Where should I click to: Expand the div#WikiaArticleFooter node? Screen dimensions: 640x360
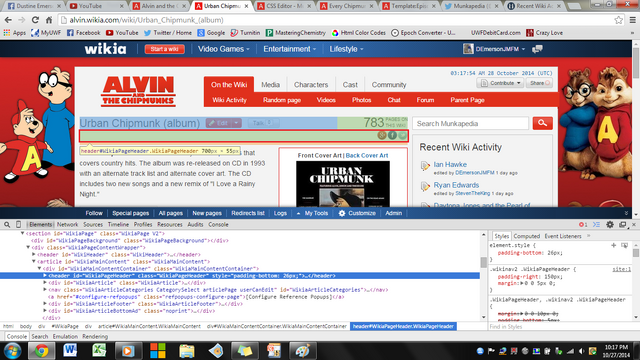coord(45,304)
